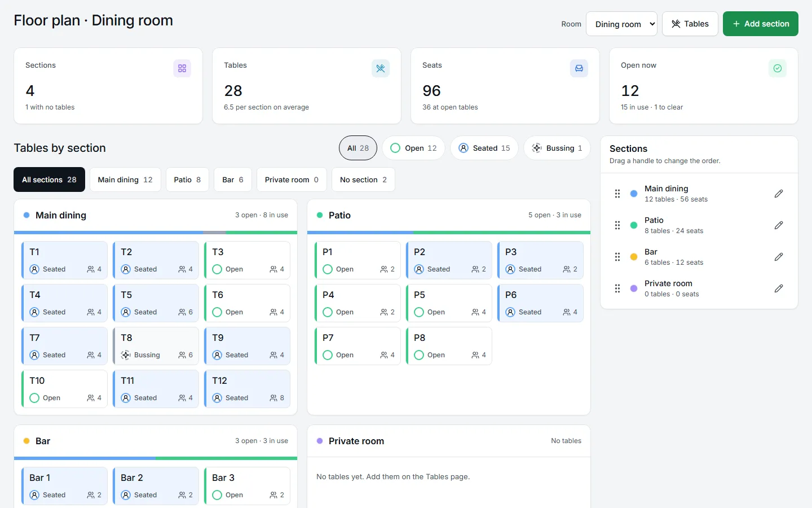The width and height of the screenshot is (812, 508).
Task: Click the Add section button
Action: pos(761,24)
